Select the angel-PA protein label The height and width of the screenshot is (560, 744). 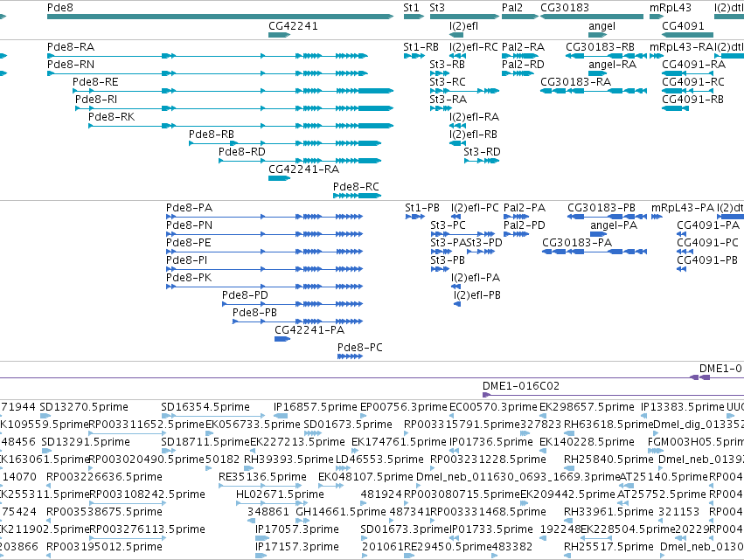(614, 225)
